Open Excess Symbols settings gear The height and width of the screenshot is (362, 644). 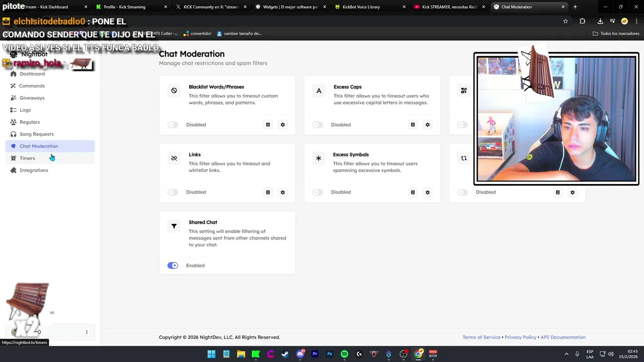click(428, 192)
